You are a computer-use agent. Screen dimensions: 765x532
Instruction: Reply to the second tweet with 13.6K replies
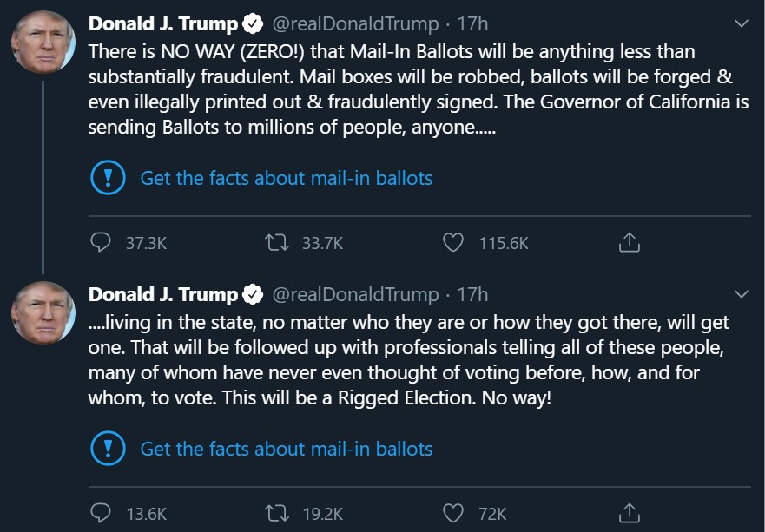click(102, 513)
